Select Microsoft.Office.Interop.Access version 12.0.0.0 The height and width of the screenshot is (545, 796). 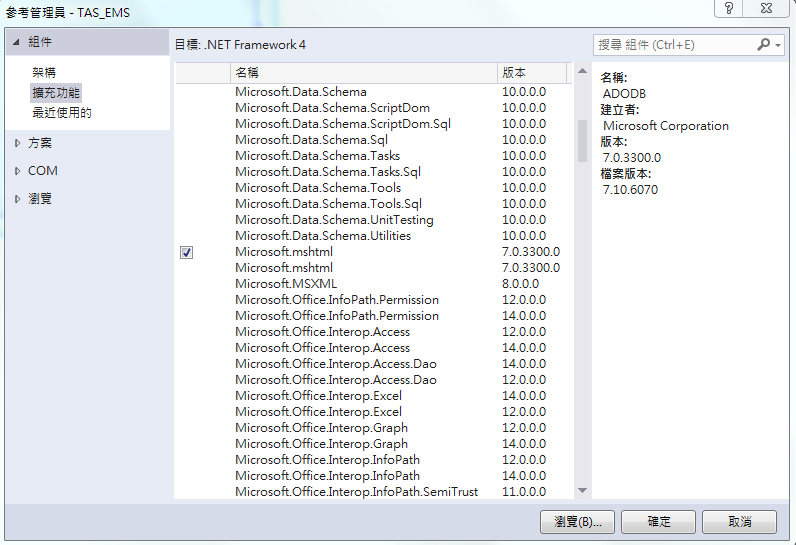pos(374,332)
